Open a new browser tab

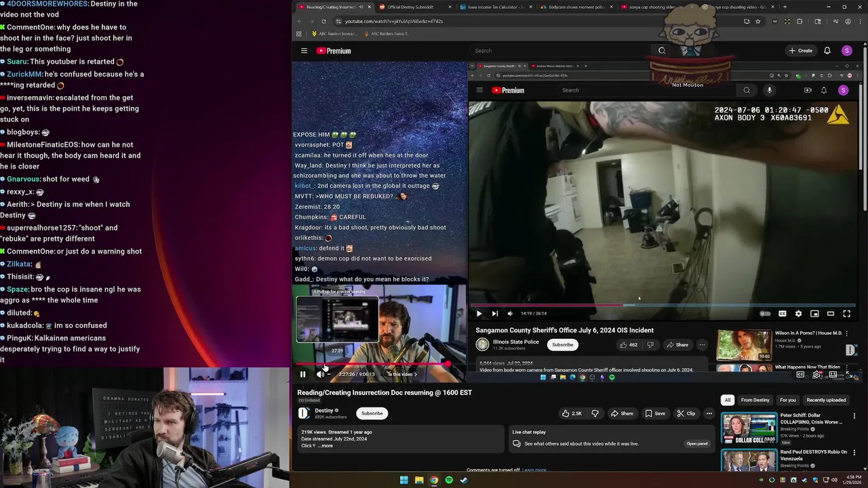(785, 7)
